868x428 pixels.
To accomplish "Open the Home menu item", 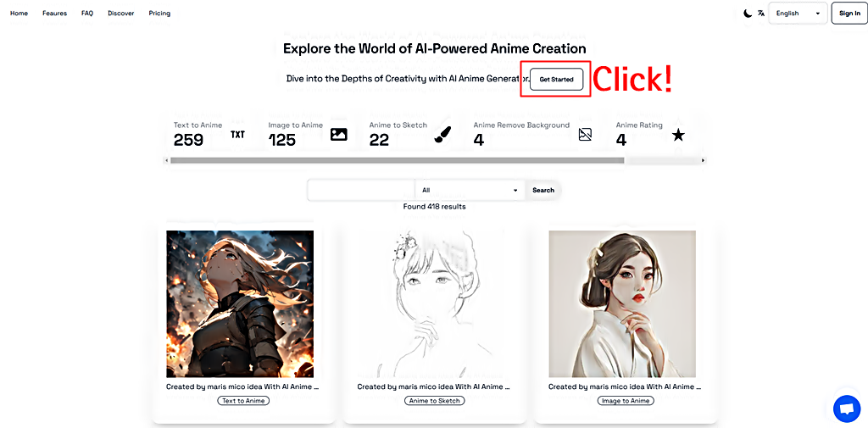I will 19,14.
